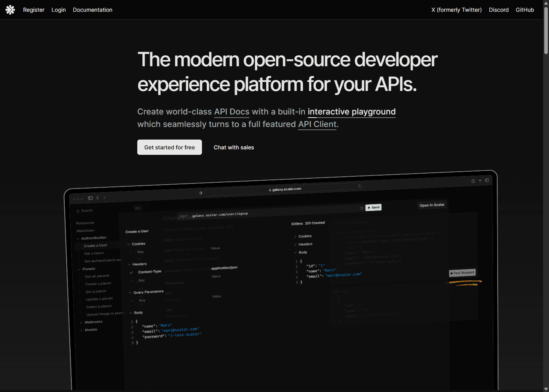Click the galaxy.scalar.com address bar
Image resolution: width=549 pixels, height=392 pixels.
[x=285, y=189]
